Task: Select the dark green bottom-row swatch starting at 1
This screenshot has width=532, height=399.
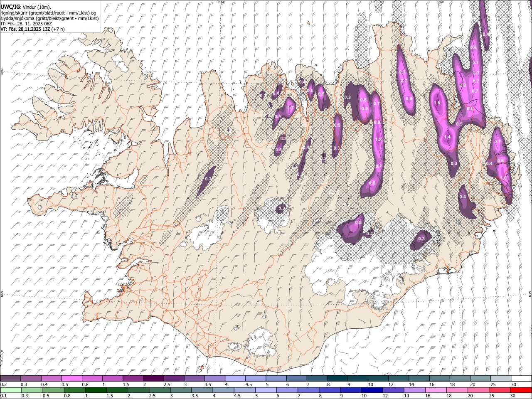Action: point(92,390)
